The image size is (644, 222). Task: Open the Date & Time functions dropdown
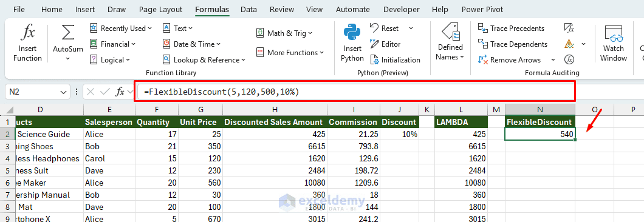coord(192,44)
